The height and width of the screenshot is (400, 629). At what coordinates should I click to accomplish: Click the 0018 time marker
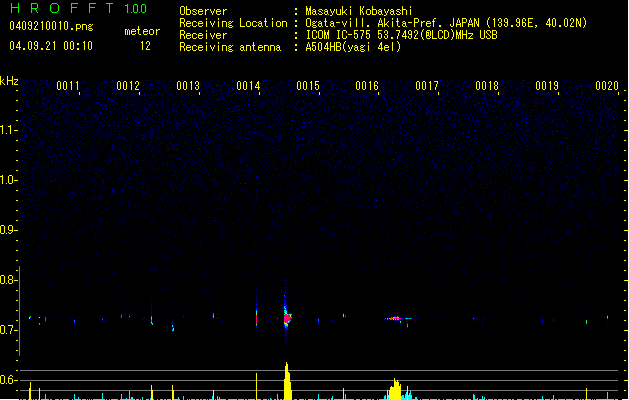tap(487, 86)
